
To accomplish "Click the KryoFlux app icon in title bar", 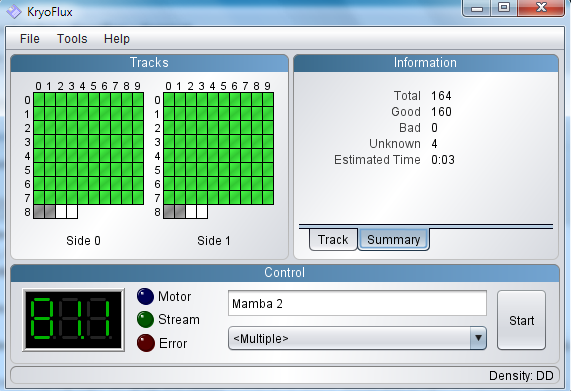I will pos(14,12).
